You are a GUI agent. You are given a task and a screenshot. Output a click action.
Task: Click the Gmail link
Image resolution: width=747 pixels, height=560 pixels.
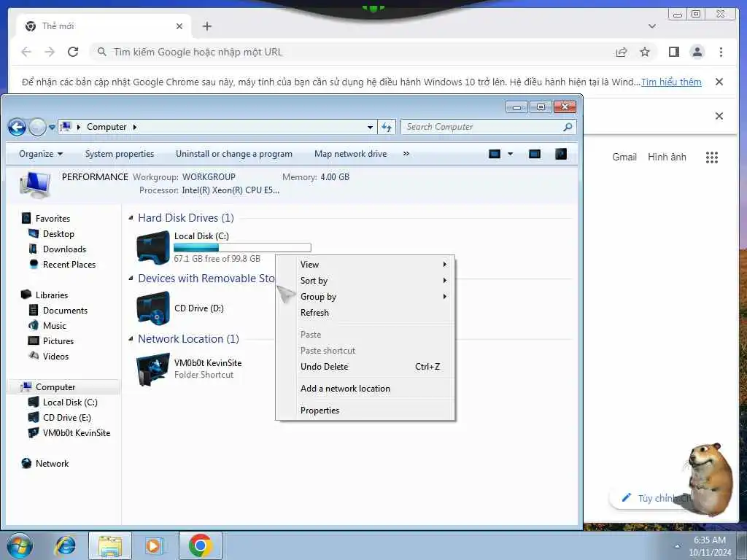point(624,157)
